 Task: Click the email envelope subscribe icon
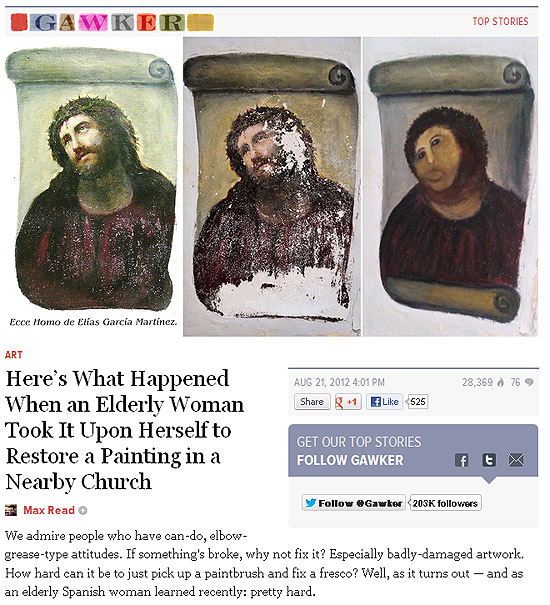coord(516,460)
